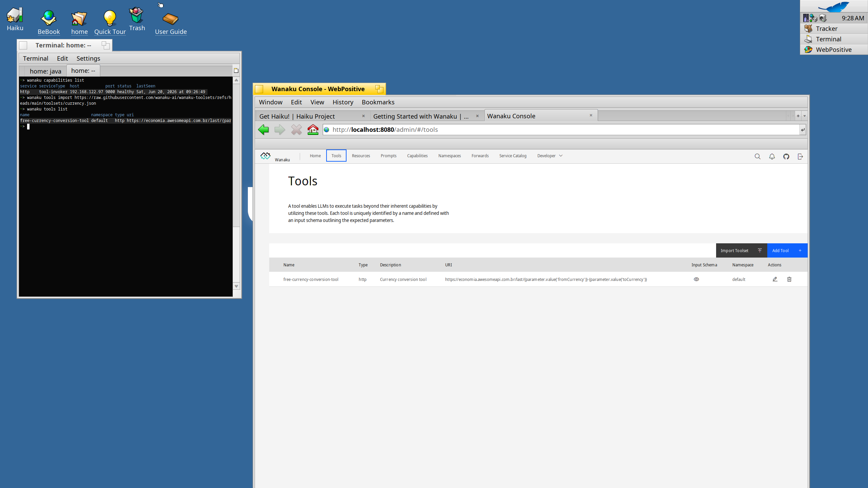The height and width of the screenshot is (488, 868).
Task: Click the Deskbar system tray icons
Action: [x=814, y=18]
